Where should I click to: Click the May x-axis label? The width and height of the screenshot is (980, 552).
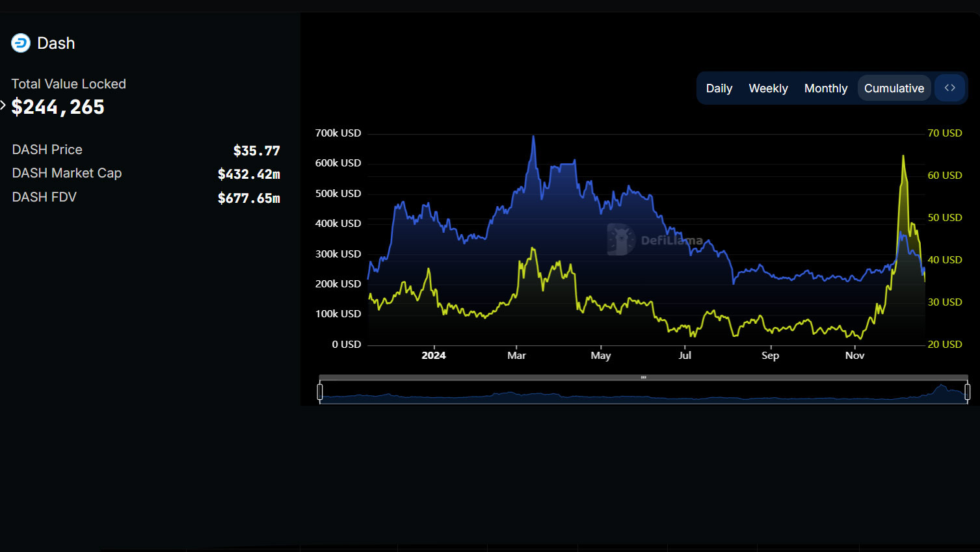click(x=601, y=356)
